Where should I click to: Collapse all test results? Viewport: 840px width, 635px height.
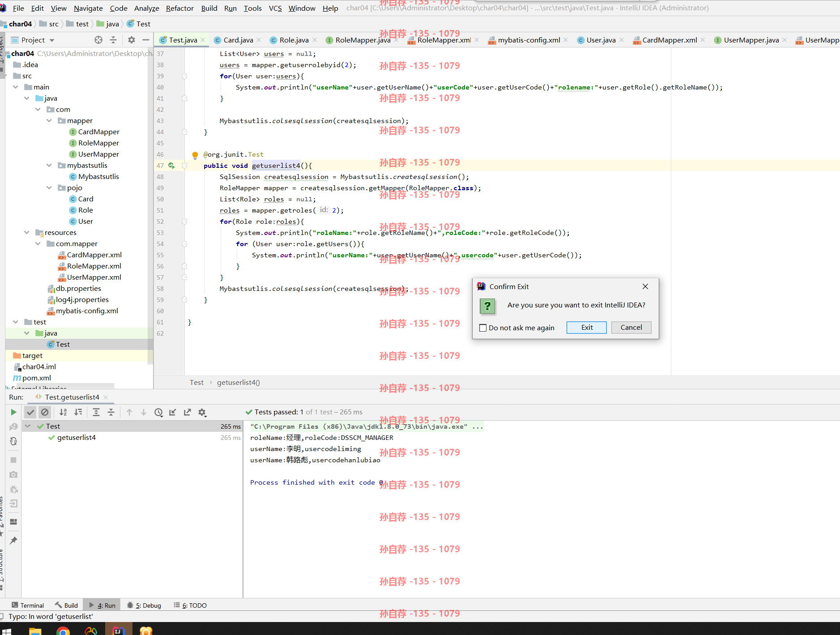point(111,412)
